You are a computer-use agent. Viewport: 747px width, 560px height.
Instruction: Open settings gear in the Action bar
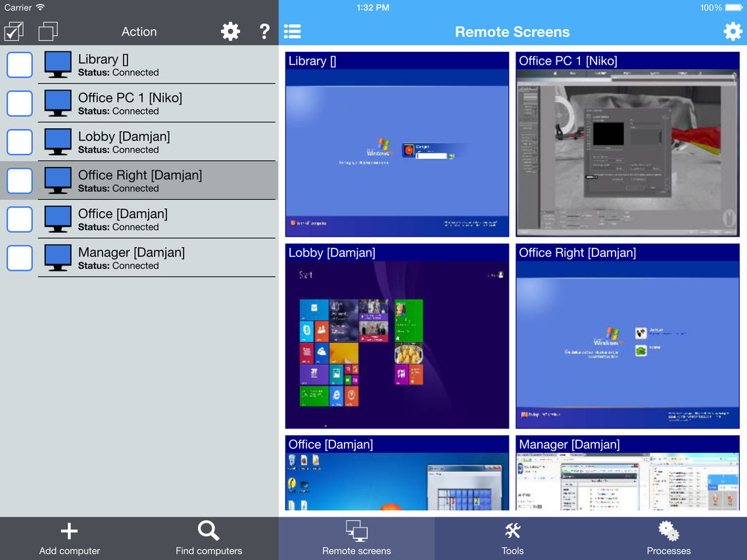click(x=230, y=32)
